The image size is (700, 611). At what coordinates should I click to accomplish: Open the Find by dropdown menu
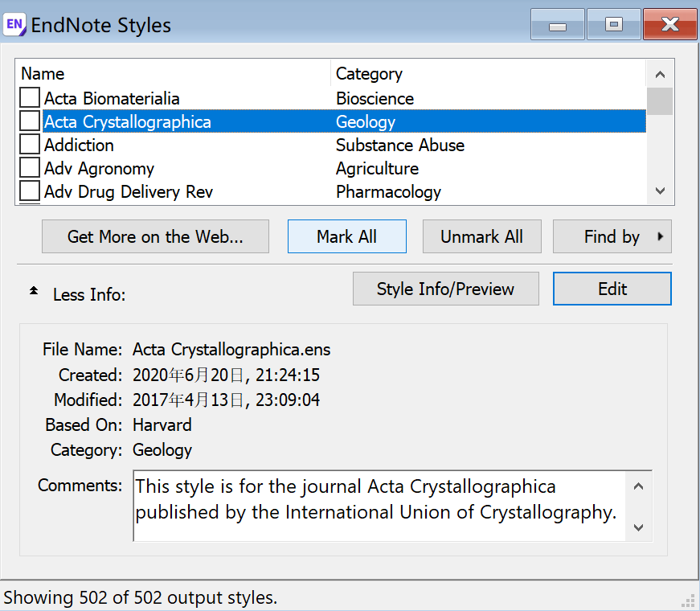point(612,236)
